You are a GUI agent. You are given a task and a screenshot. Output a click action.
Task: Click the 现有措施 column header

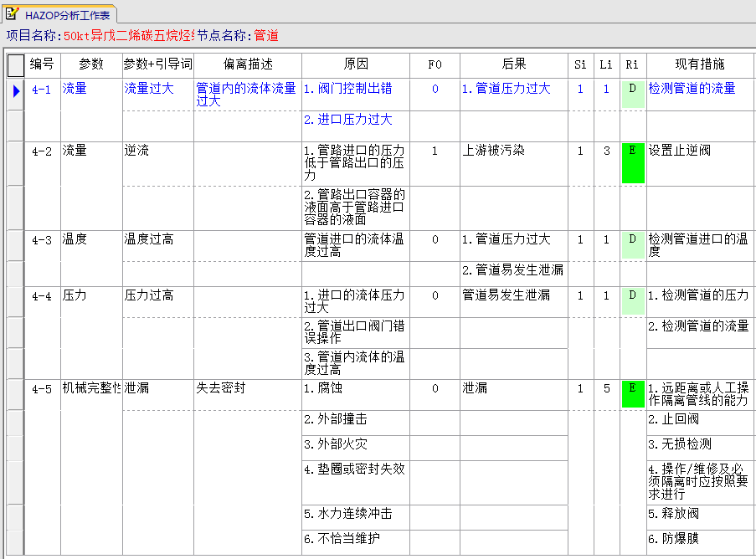(700, 64)
